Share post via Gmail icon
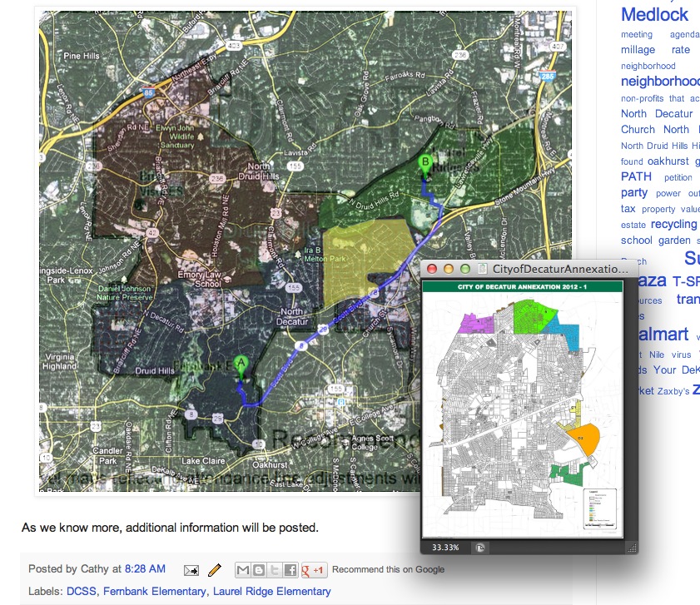700x605 pixels. [x=243, y=570]
